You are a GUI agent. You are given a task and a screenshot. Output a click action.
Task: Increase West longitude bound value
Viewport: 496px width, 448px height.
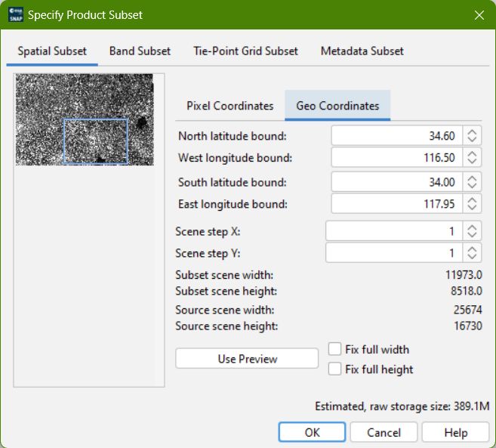(x=472, y=153)
